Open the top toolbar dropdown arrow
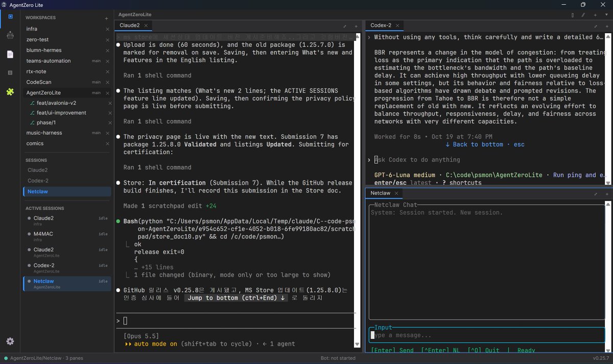 (607, 15)
